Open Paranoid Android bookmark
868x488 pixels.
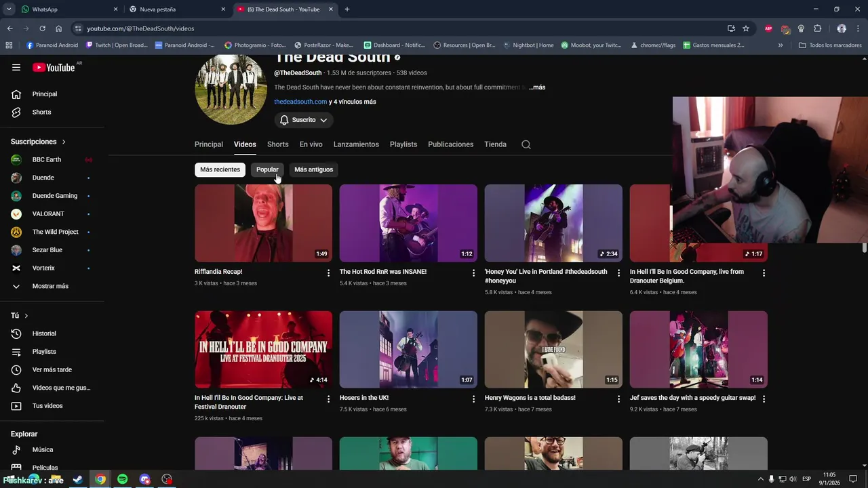(52, 45)
